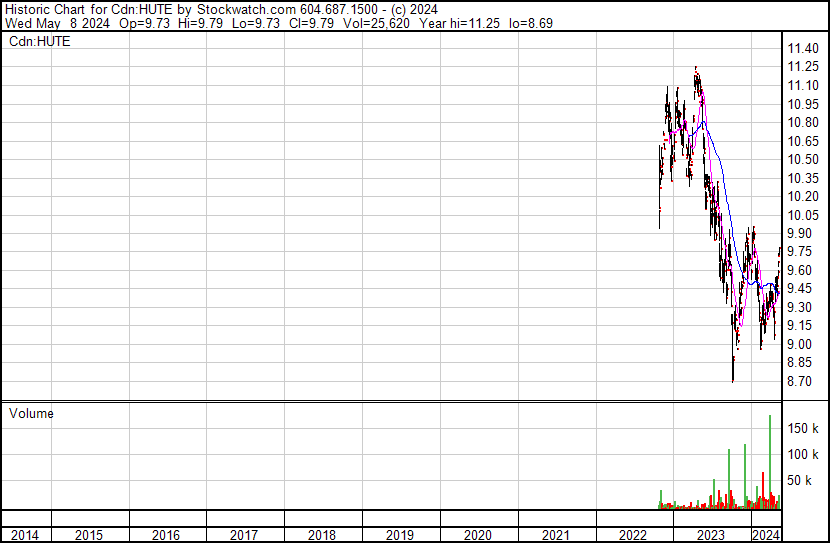Viewport: 830px width, 543px height.
Task: Click the 100 k volume axis label
Action: click(803, 454)
